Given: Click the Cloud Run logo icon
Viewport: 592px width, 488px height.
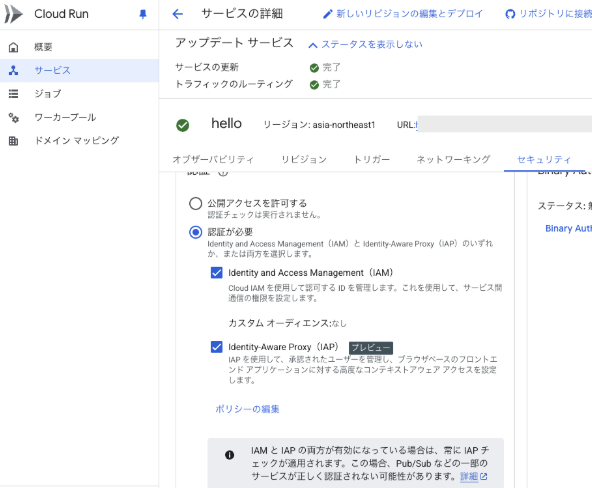Looking at the screenshot, I should click(13, 14).
